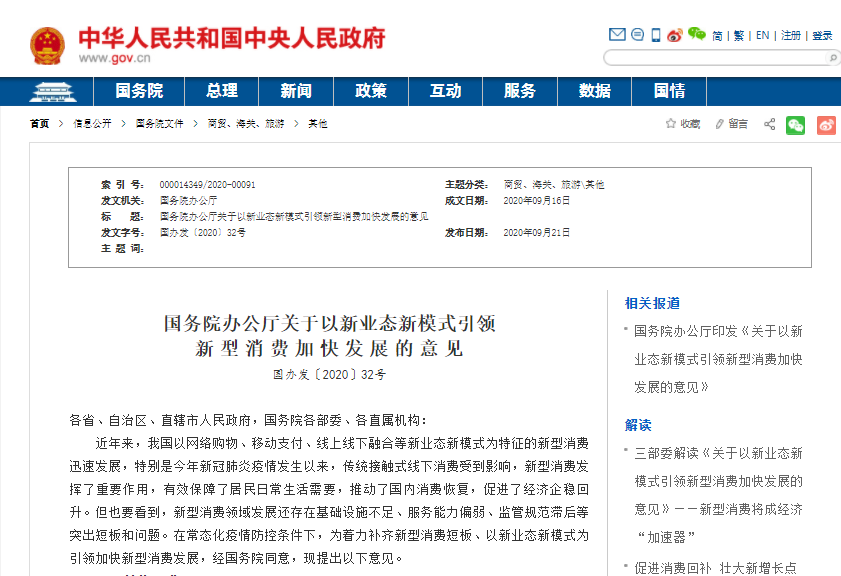Go to 首页 in the breadcrumb
841x576 pixels.
point(39,124)
